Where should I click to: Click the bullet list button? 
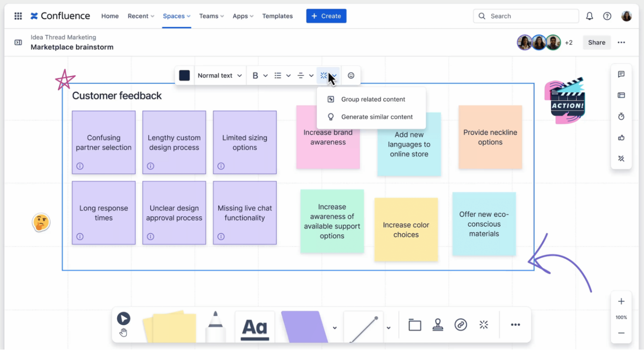278,75
